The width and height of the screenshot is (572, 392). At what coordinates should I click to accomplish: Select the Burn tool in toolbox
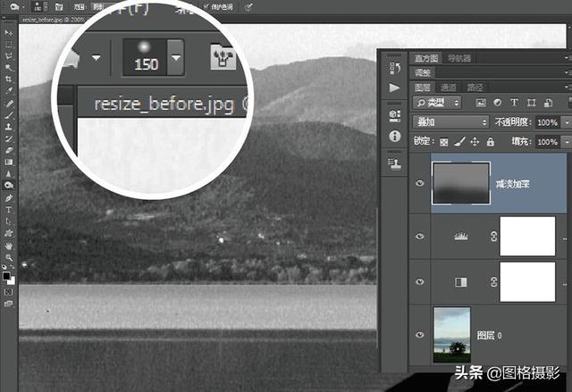click(x=8, y=186)
